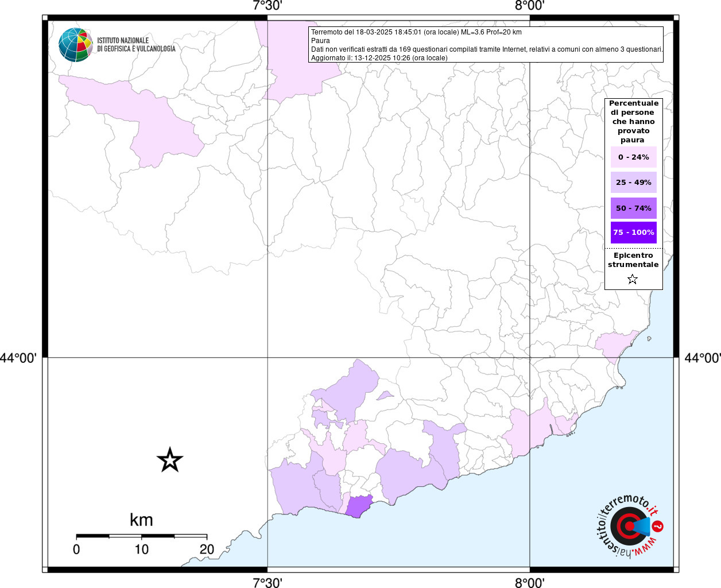Click the star symbol in the legend
Screen dimensions: 721x588
point(633,279)
